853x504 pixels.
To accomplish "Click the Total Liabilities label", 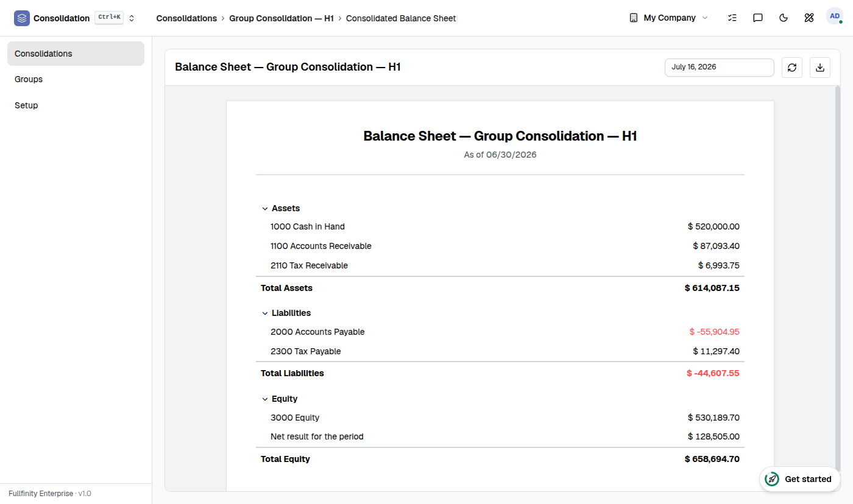I will tap(292, 373).
